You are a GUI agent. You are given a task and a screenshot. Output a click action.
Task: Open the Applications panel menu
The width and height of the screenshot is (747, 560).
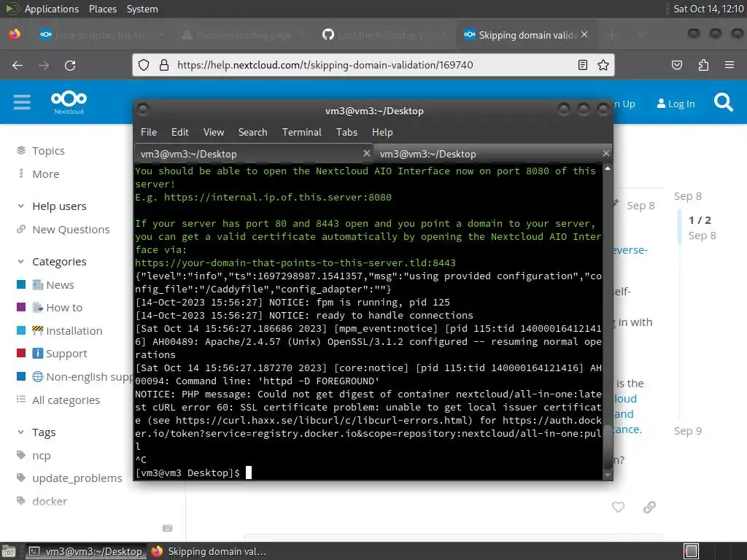pos(52,9)
